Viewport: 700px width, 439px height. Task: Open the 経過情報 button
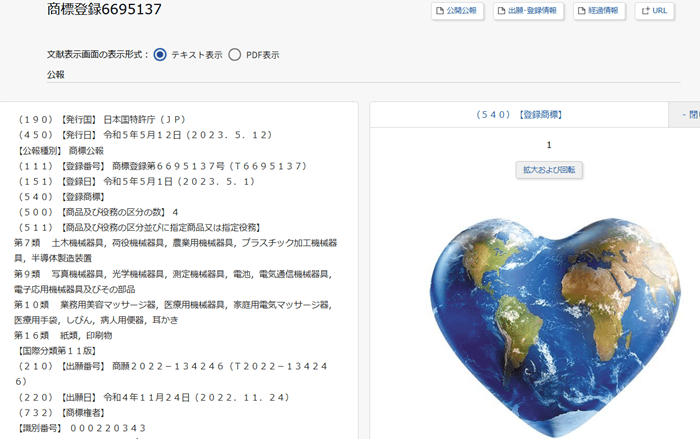click(599, 11)
